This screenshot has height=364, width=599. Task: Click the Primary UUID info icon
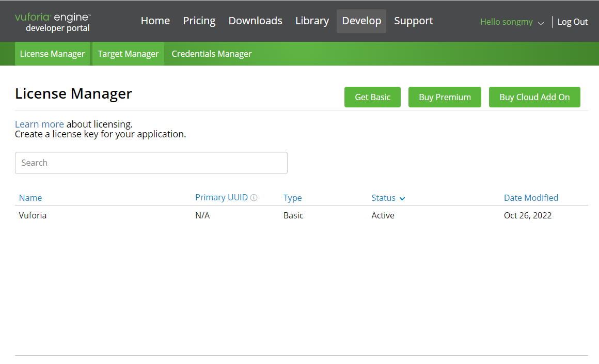(x=254, y=197)
